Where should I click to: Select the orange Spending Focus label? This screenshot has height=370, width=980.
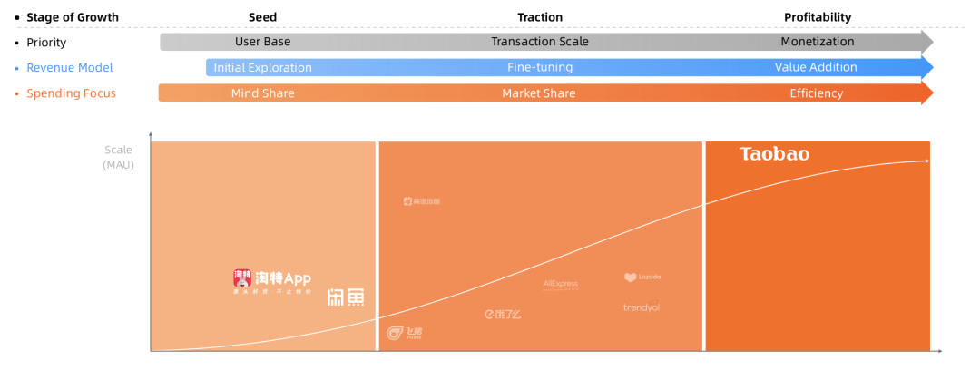coord(71,92)
